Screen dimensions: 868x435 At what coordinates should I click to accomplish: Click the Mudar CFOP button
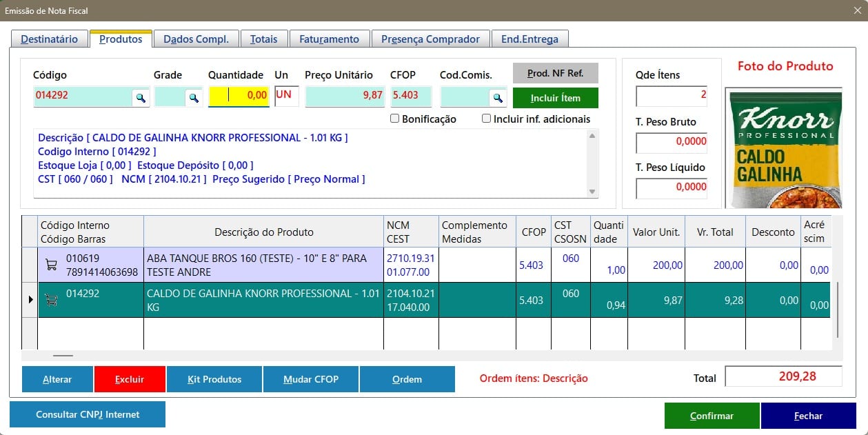[311, 379]
